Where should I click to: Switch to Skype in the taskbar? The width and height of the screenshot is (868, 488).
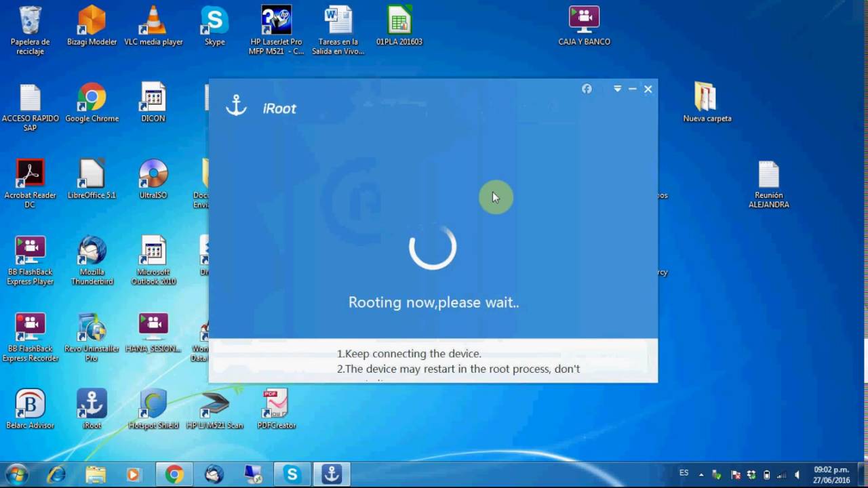[292, 474]
